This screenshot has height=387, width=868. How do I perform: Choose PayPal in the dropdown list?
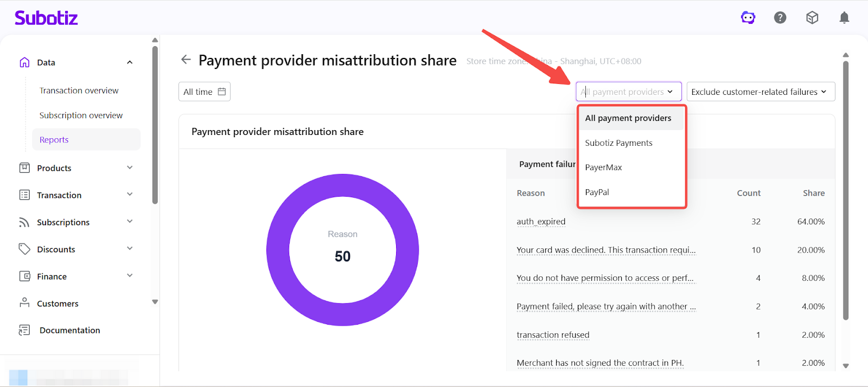click(597, 192)
